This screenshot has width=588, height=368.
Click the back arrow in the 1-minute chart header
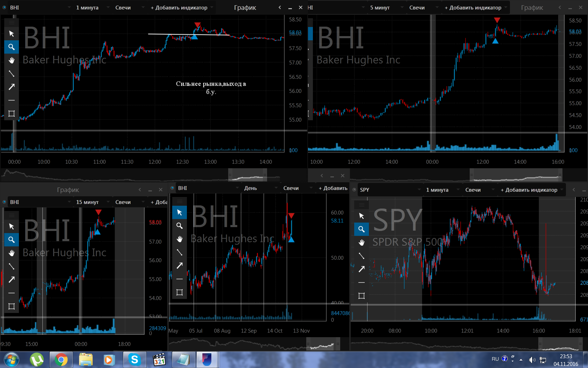pos(280,7)
